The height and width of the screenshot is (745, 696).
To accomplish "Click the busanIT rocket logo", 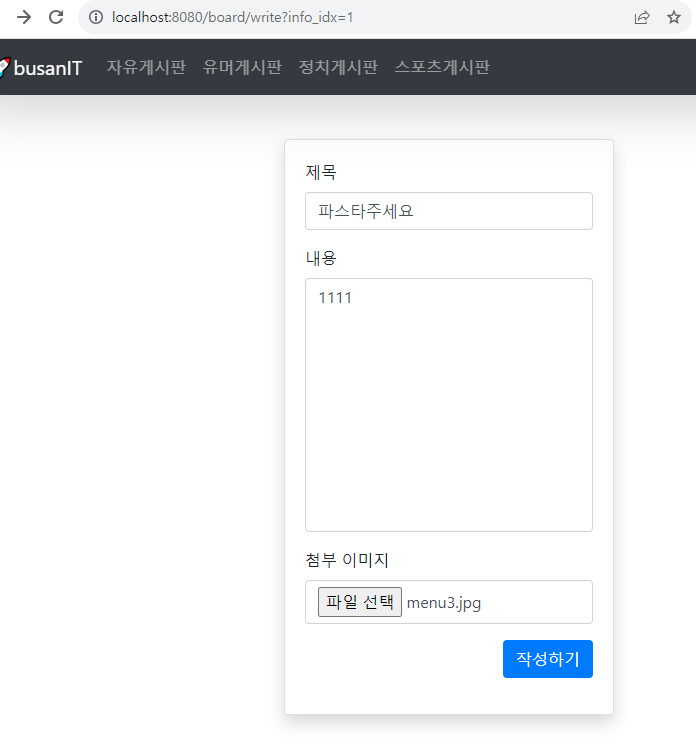I will (x=4, y=67).
